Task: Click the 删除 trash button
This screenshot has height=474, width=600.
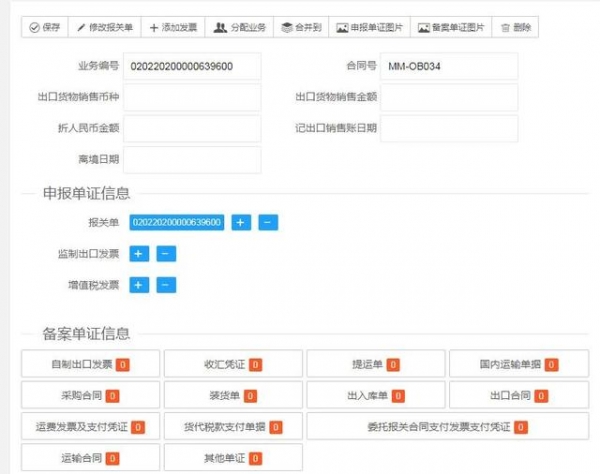Action: 516,28
